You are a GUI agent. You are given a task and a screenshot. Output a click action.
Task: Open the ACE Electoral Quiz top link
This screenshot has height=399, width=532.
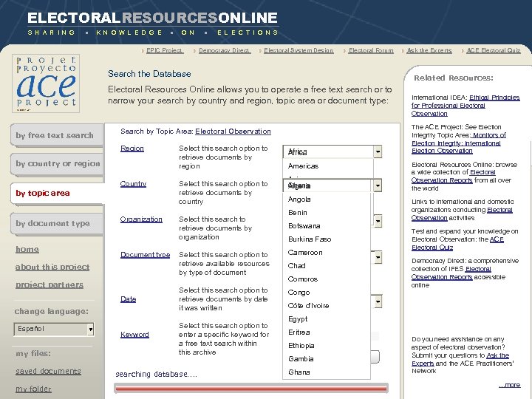point(494,50)
